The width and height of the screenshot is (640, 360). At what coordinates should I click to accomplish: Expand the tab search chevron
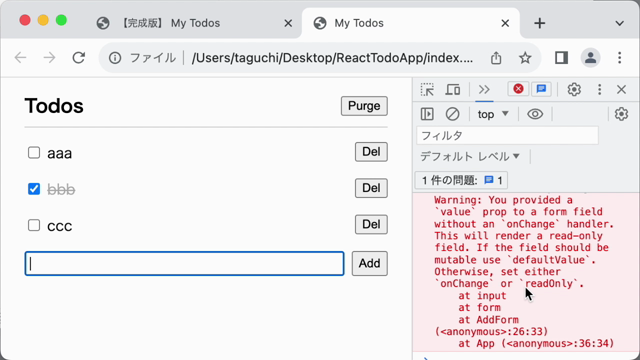click(x=620, y=23)
